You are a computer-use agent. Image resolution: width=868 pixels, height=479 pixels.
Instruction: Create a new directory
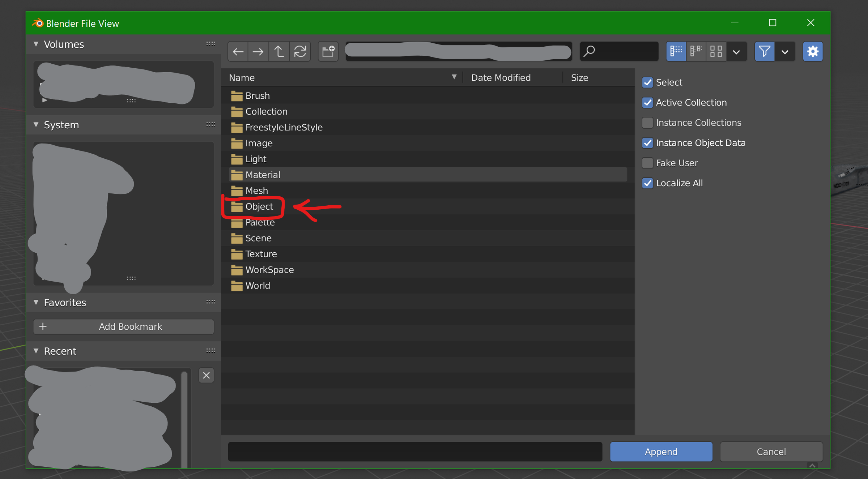tap(328, 52)
